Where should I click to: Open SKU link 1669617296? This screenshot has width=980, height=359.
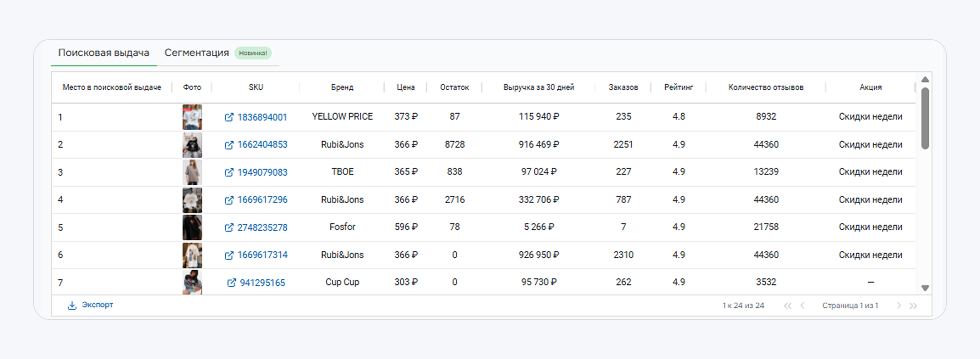(262, 200)
